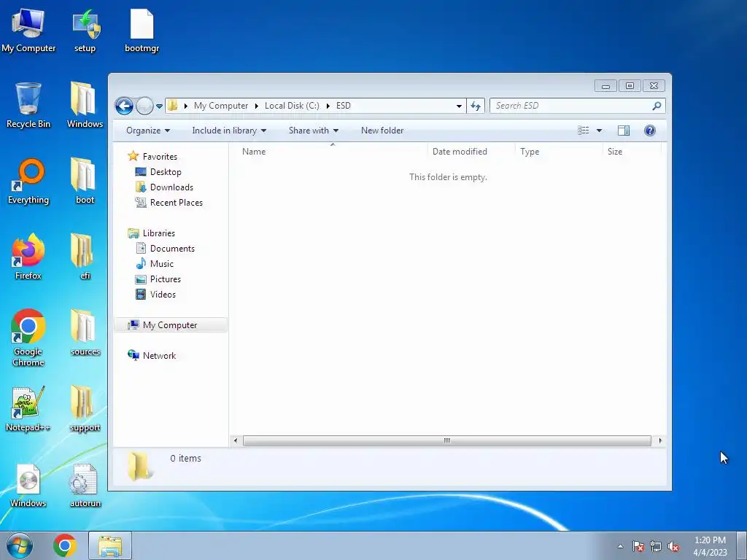
Task: Click My Computer in address breadcrumb
Action: pos(221,106)
